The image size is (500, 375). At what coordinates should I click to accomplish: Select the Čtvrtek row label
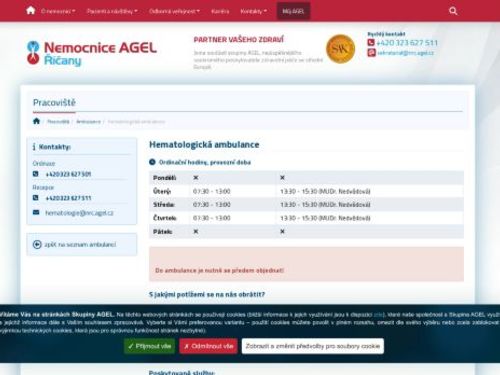point(165,218)
